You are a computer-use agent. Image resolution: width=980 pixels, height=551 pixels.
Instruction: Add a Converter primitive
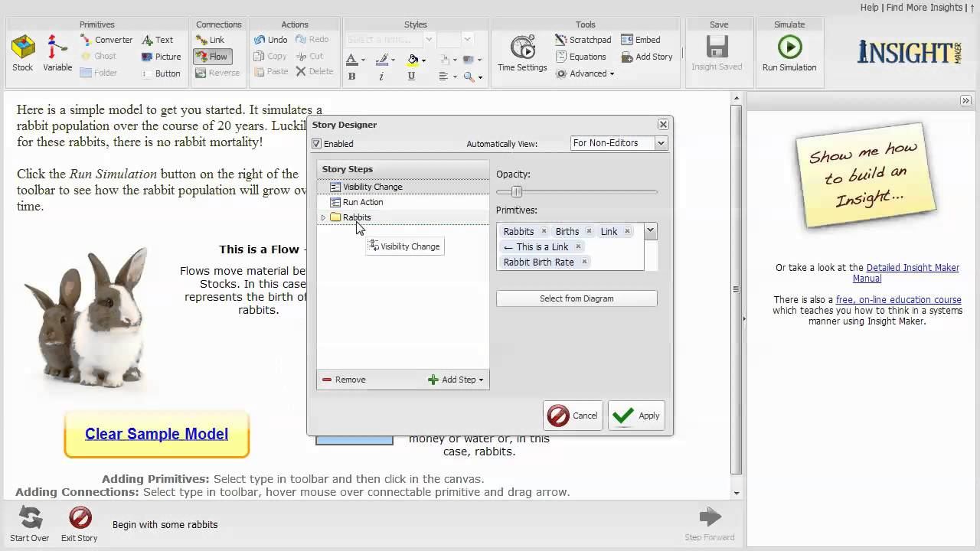pos(106,40)
